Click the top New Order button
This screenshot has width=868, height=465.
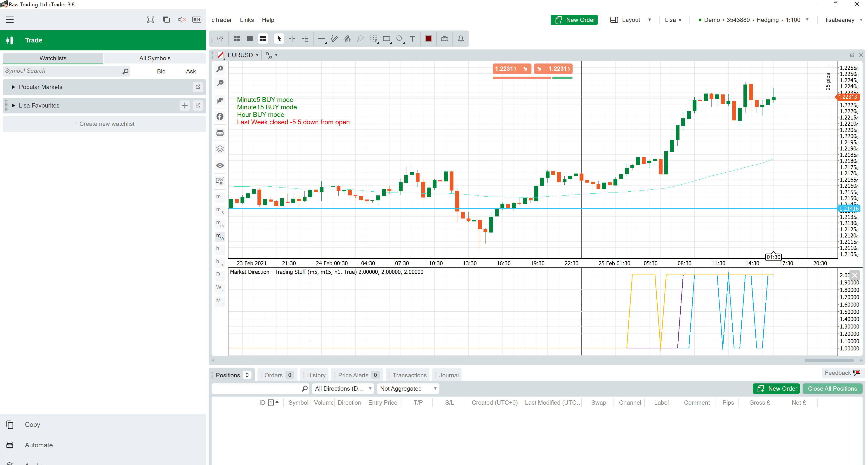pyautogui.click(x=574, y=20)
